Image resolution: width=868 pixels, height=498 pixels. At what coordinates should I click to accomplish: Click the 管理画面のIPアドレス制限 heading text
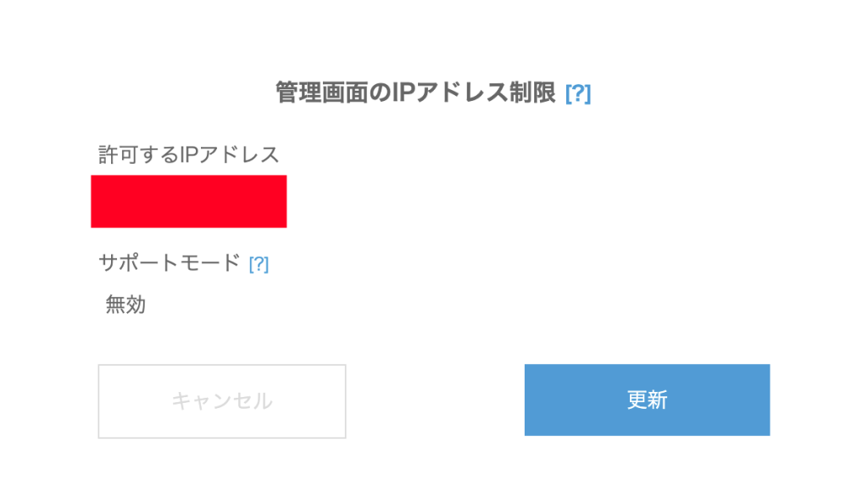click(x=415, y=92)
